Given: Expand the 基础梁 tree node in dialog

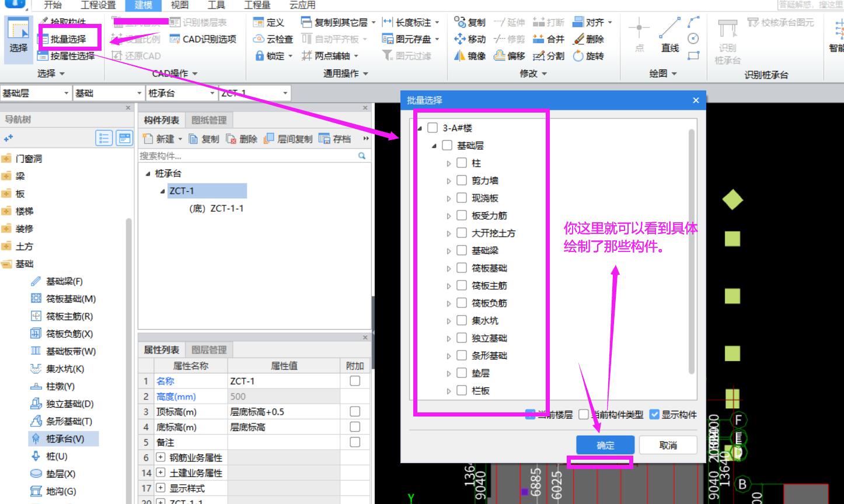Looking at the screenshot, I should click(x=448, y=251).
